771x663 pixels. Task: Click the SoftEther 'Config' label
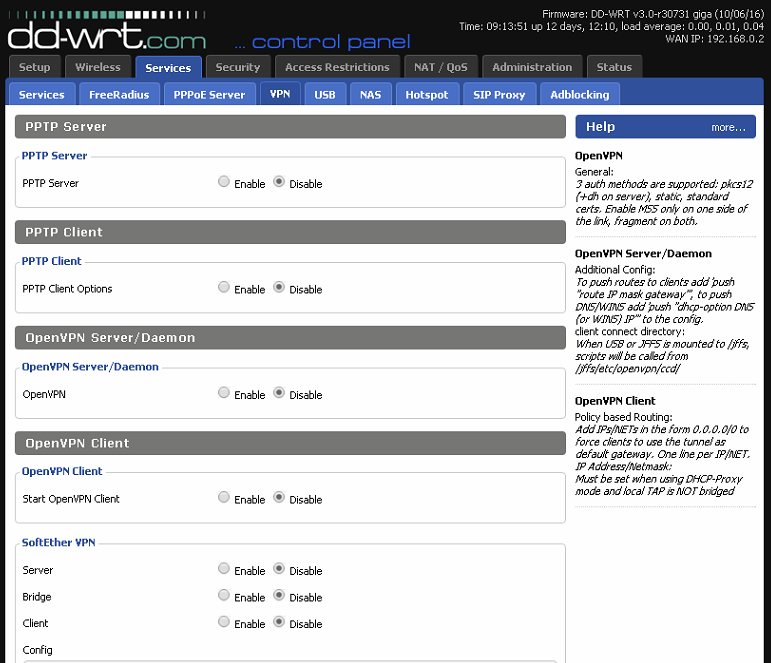click(x=37, y=650)
